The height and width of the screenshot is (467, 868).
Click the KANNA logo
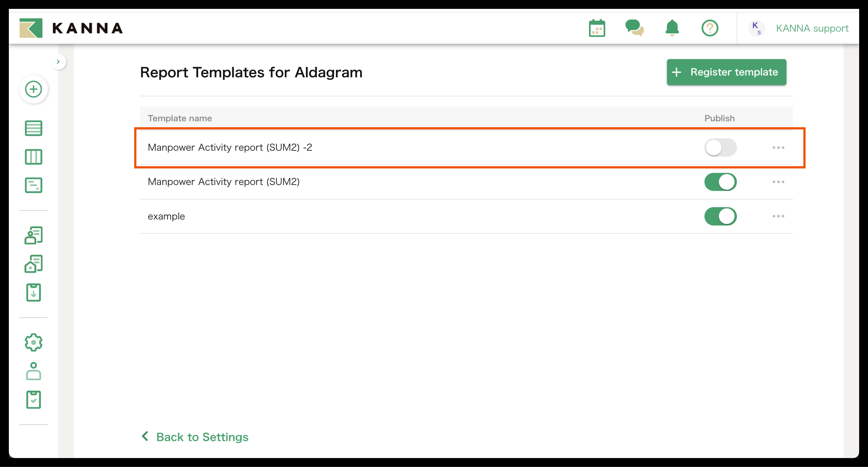click(x=71, y=28)
